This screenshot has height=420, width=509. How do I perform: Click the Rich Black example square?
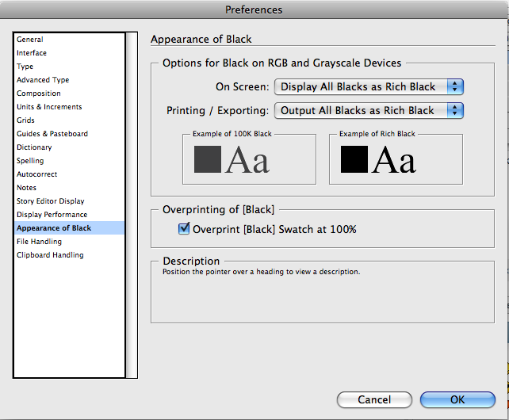354,159
